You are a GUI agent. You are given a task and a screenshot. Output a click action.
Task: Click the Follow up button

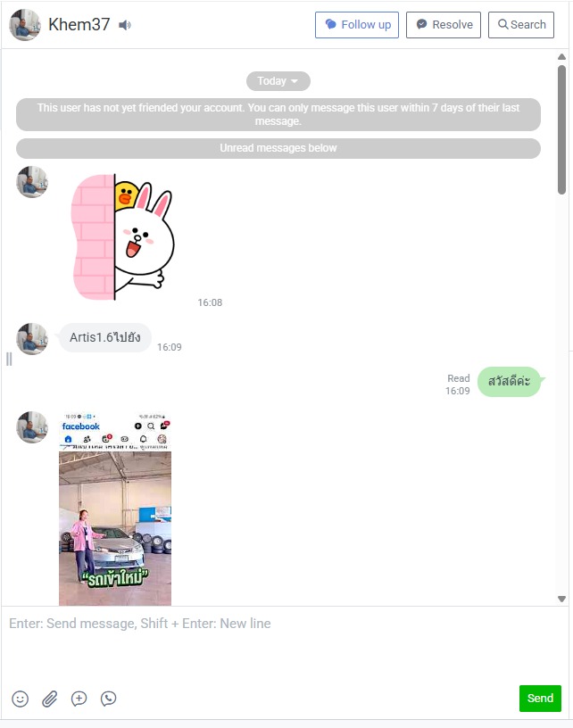click(357, 25)
